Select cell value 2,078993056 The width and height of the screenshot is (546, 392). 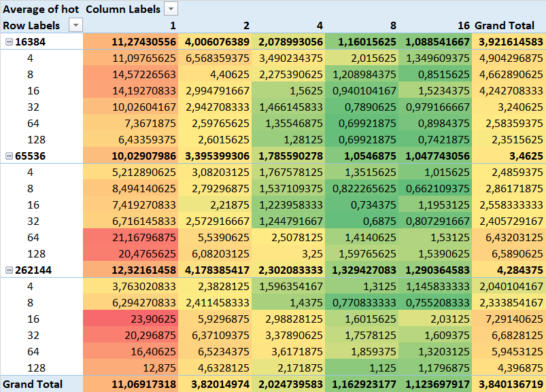(291, 41)
